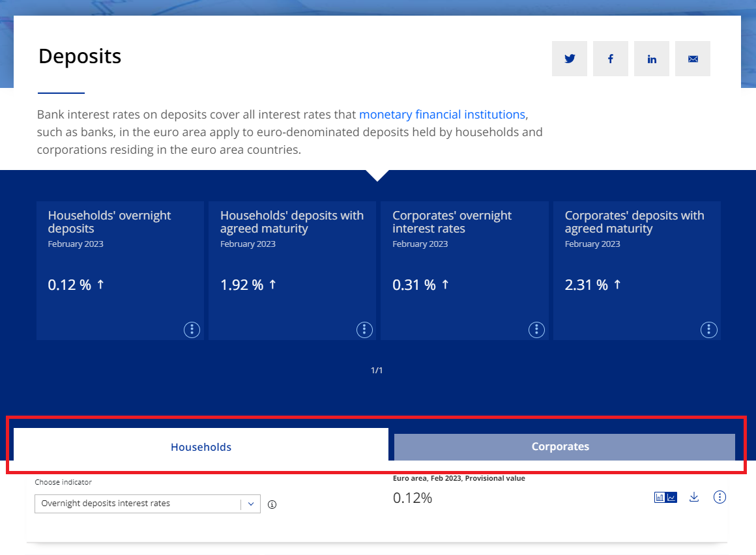Viewport: 756px width, 555px height.
Task: Expand the Choose indicator dropdown arrow
Action: click(x=251, y=504)
